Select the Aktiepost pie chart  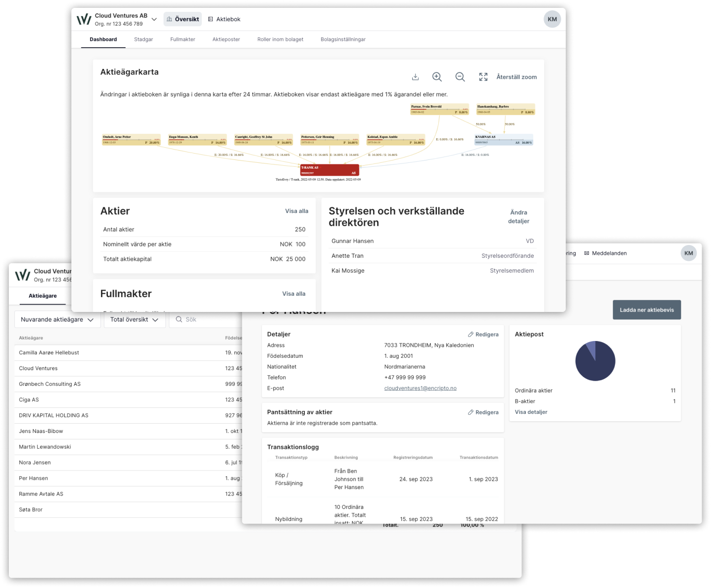tap(595, 361)
